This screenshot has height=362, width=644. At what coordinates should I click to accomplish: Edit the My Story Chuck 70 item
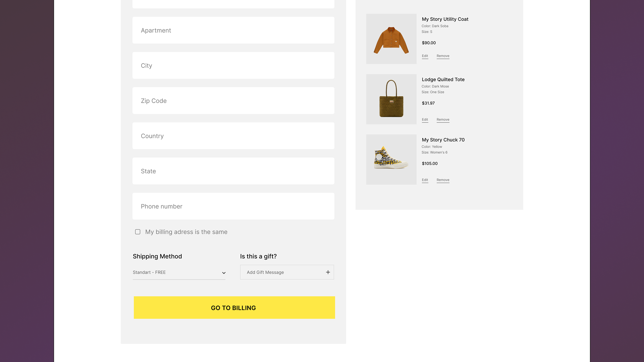pyautogui.click(x=425, y=180)
